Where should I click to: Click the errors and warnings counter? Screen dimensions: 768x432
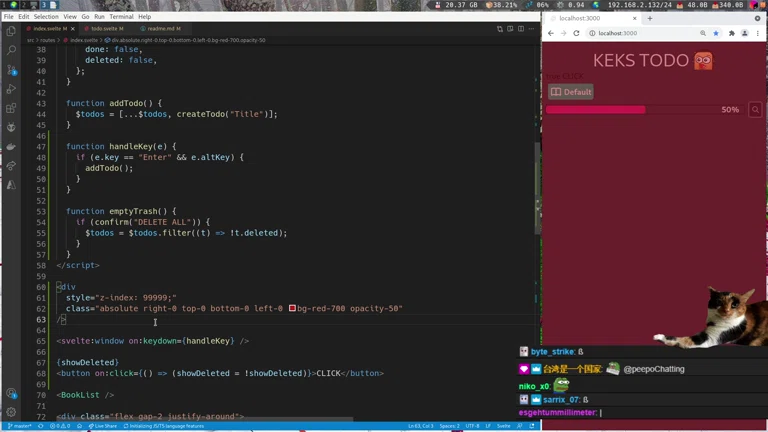click(60, 426)
